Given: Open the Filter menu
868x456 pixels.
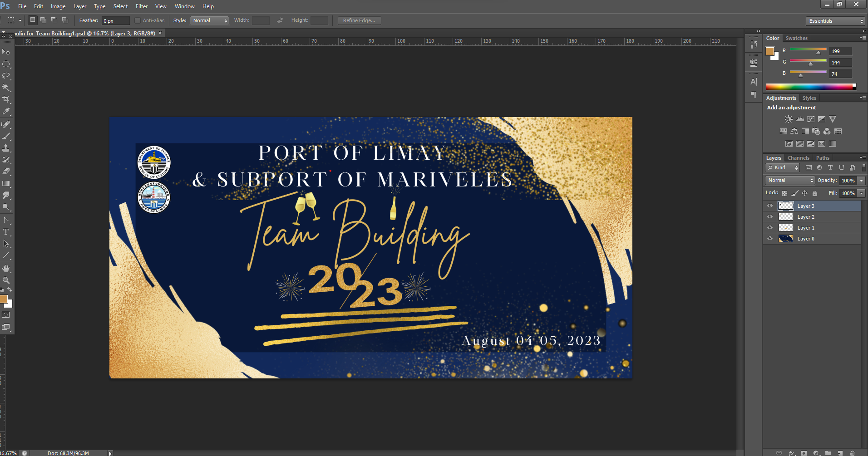Looking at the screenshot, I should coord(142,6).
